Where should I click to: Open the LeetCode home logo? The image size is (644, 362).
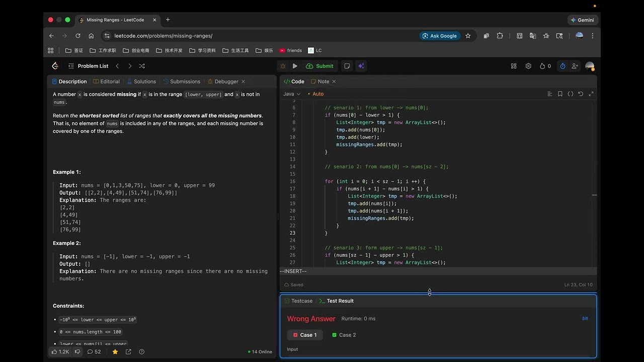pyautogui.click(x=55, y=66)
